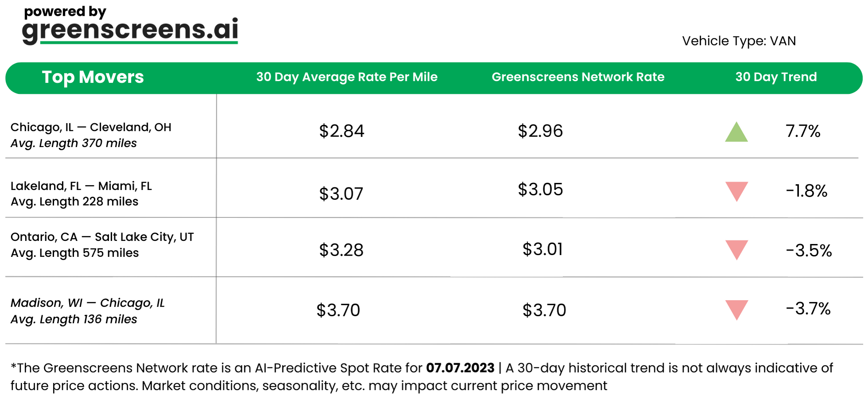Click the 30 Day Average Rate Per Mile header
Viewport: 868px width, 403px height.
point(346,77)
